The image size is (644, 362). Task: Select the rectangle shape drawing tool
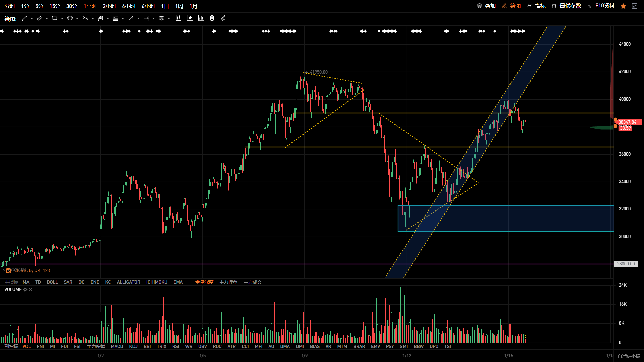coord(55,18)
